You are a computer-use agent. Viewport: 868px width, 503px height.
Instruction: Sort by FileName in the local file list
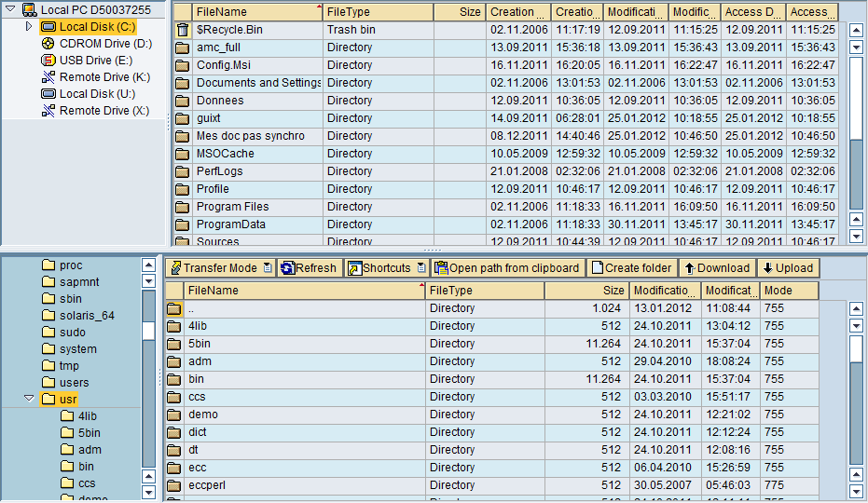[257, 11]
